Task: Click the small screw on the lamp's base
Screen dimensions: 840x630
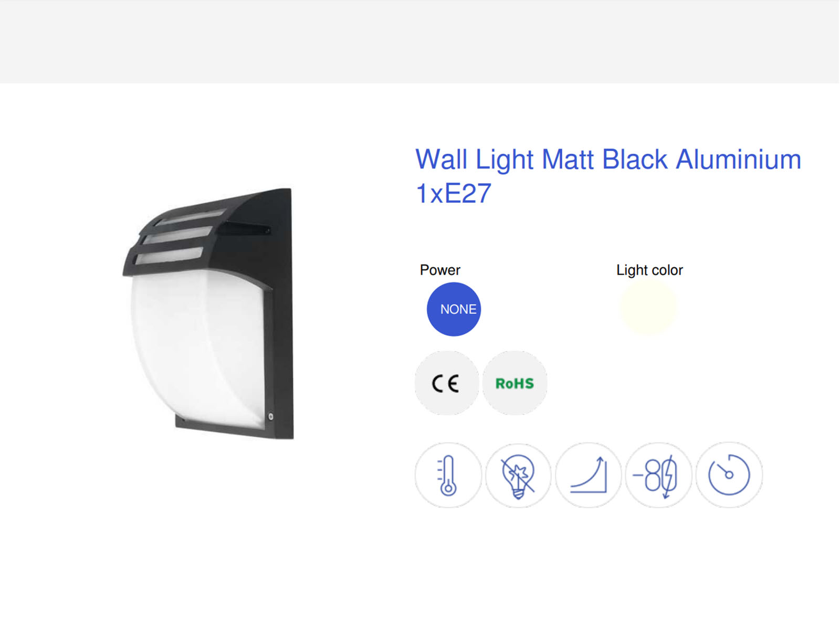Action: [270, 416]
